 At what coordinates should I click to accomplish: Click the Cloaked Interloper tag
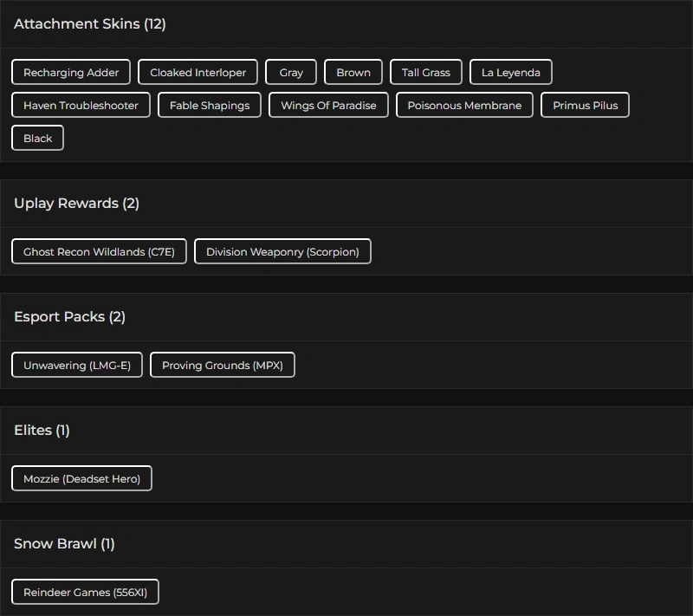(x=198, y=73)
